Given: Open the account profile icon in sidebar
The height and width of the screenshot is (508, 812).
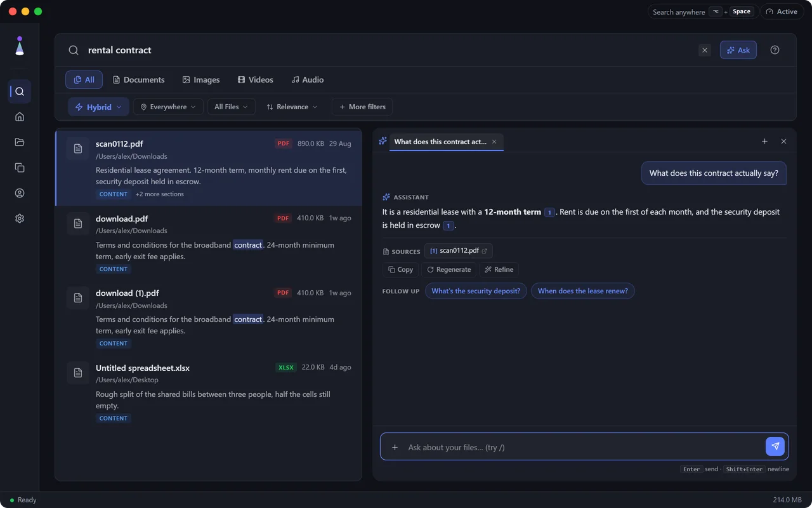Looking at the screenshot, I should coord(20,193).
